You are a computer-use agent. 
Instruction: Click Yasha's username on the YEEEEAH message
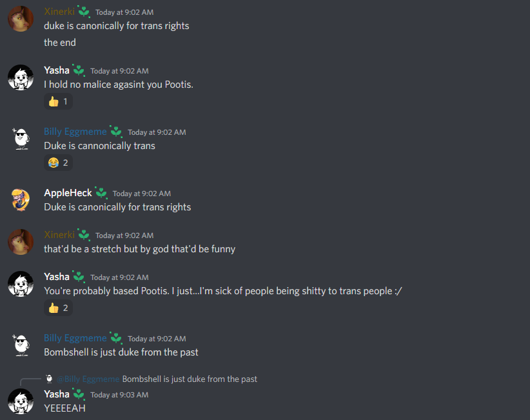[x=57, y=394]
